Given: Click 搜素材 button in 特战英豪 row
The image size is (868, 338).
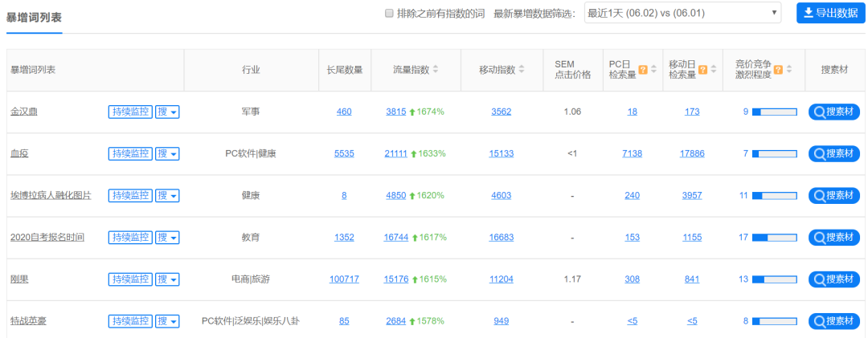Looking at the screenshot, I should coord(834,321).
